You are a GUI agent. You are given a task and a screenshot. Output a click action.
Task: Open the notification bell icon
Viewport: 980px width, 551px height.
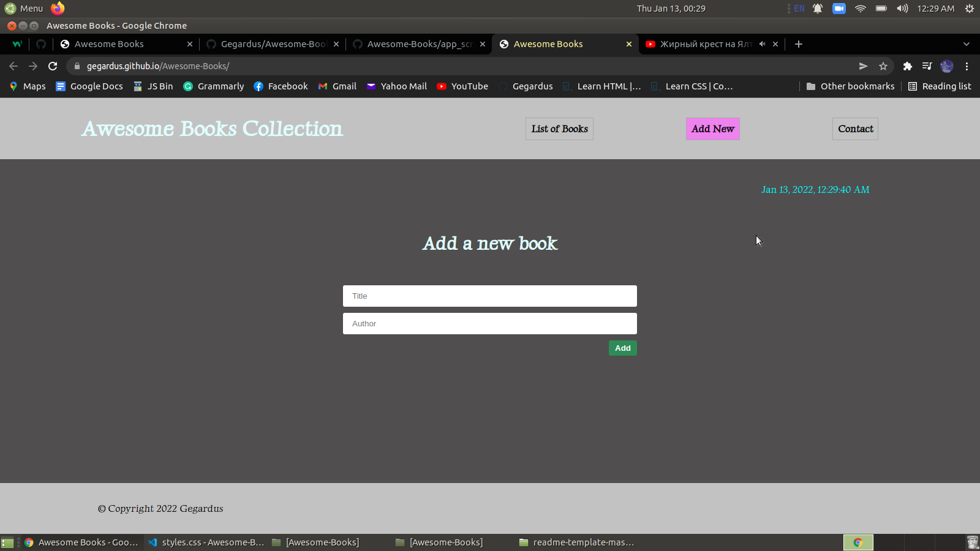point(818,9)
